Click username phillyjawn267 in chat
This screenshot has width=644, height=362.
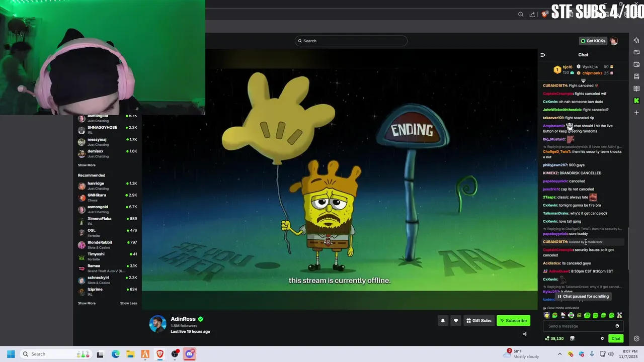click(x=555, y=165)
